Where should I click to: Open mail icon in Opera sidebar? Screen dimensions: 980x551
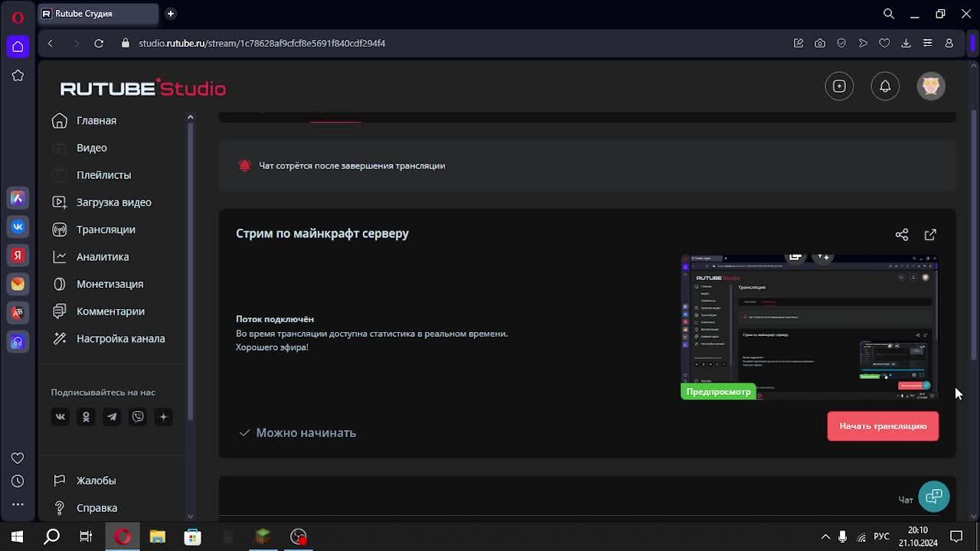18,284
